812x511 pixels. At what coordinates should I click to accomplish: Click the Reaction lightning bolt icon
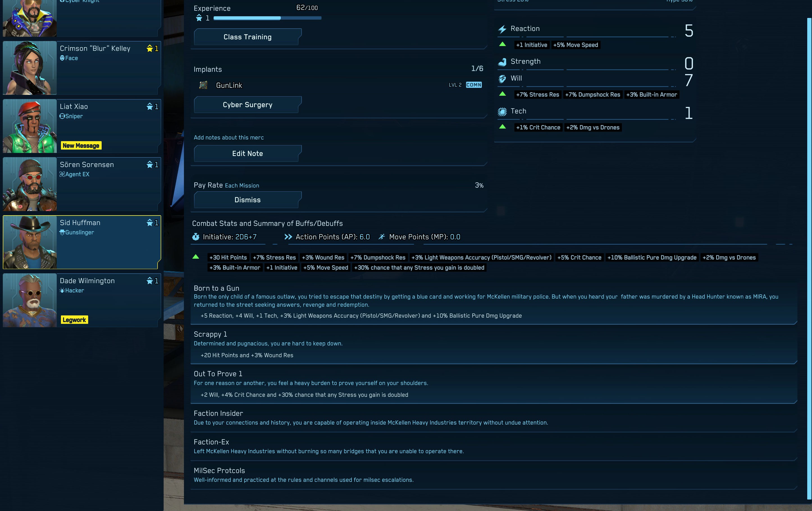pyautogui.click(x=502, y=29)
